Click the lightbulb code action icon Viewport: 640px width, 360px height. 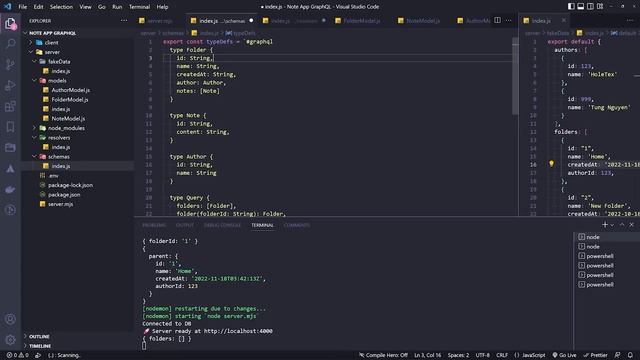(x=551, y=164)
